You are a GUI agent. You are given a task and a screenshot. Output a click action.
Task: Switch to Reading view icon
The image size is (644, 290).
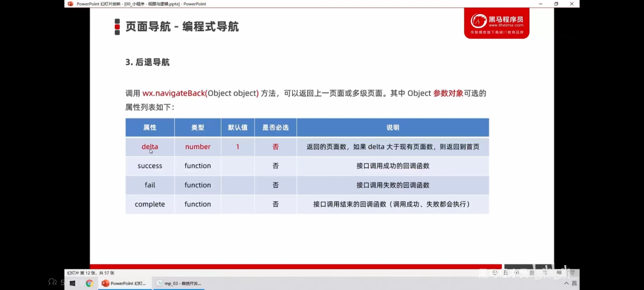point(559,273)
